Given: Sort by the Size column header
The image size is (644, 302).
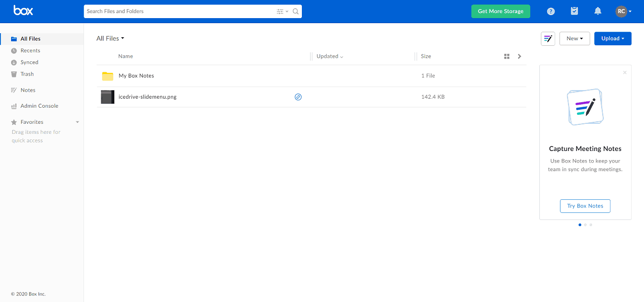Looking at the screenshot, I should click(426, 56).
